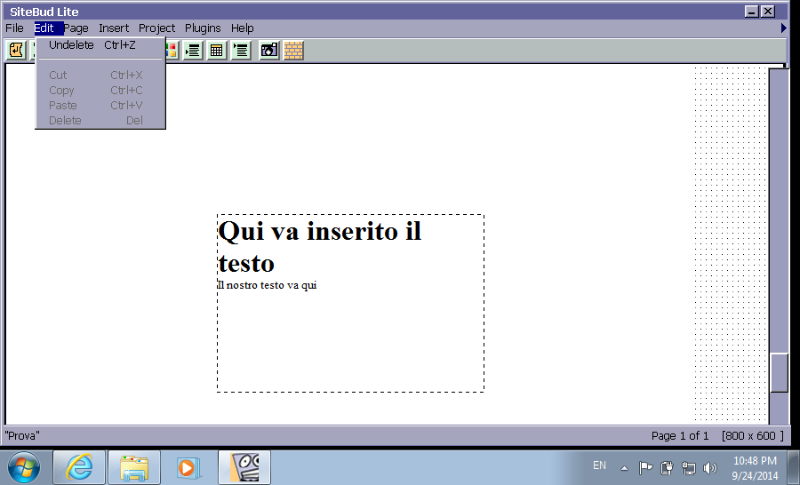
Task: Open Windows Explorer folder in taskbar
Action: 134,466
